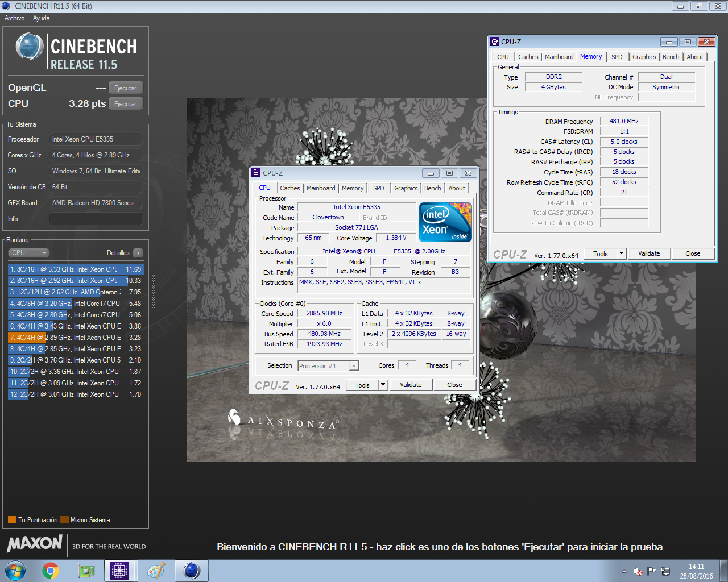Show hidden system tray icons

(624, 571)
